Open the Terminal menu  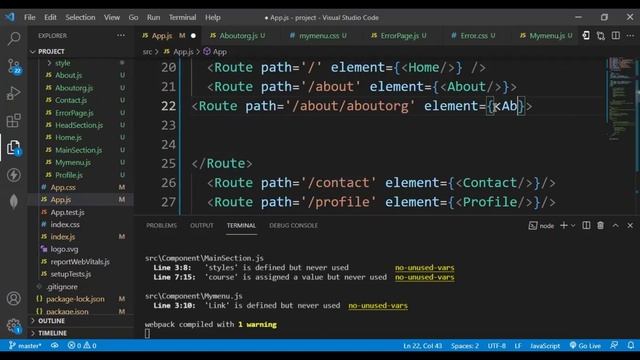pos(182,17)
